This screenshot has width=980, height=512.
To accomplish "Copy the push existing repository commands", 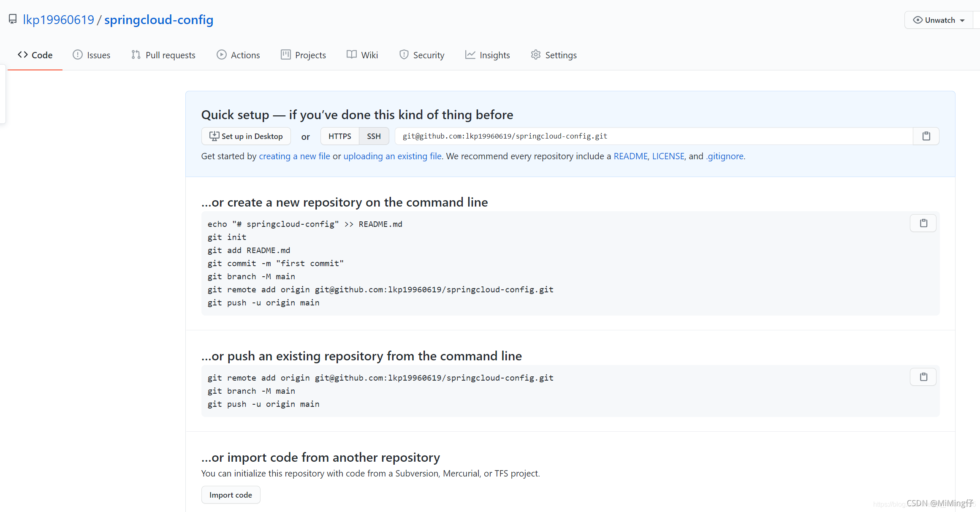I will 923,377.
